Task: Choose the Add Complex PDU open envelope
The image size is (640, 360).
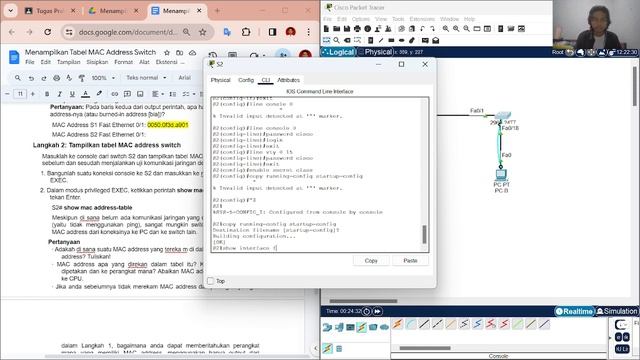Action: 436,40
